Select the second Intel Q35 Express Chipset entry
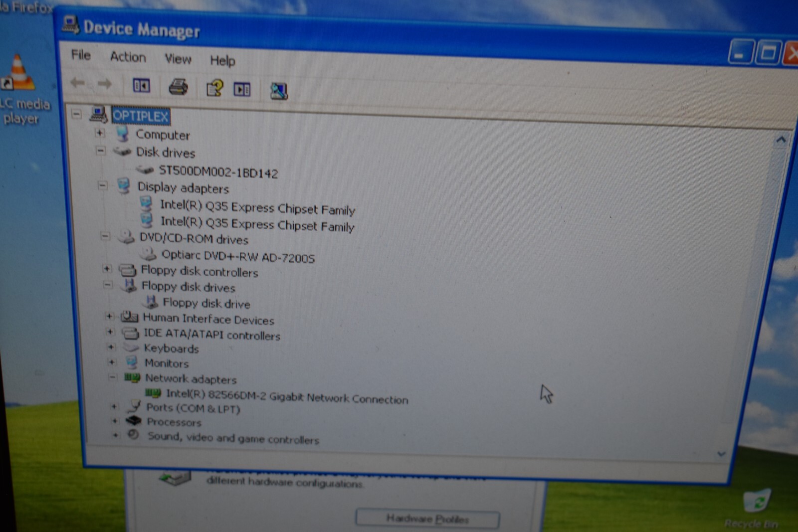Viewport: 798px width, 532px height. 257,224
